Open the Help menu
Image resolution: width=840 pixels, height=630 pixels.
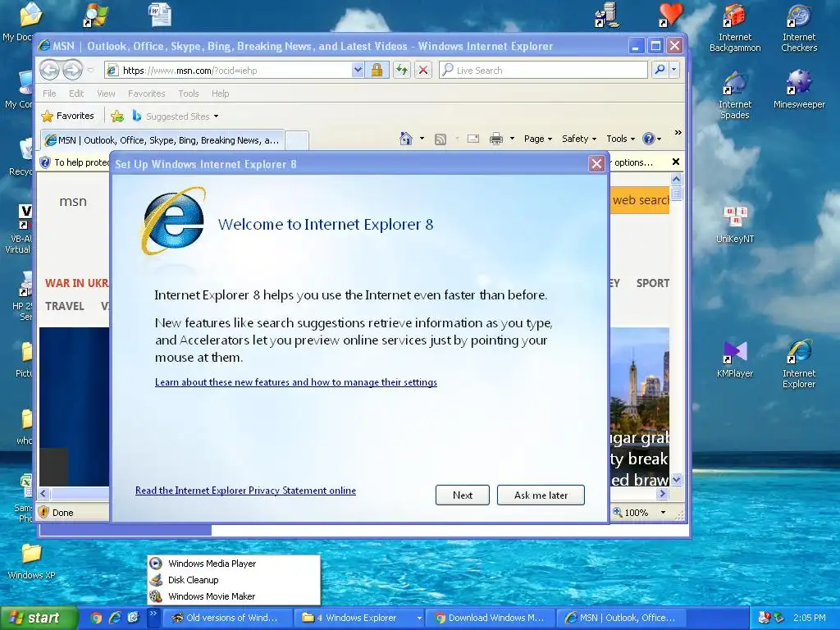pyautogui.click(x=220, y=94)
